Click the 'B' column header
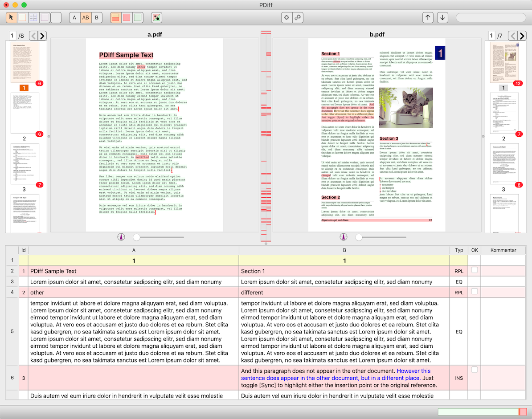This screenshot has width=532, height=419. (x=344, y=250)
